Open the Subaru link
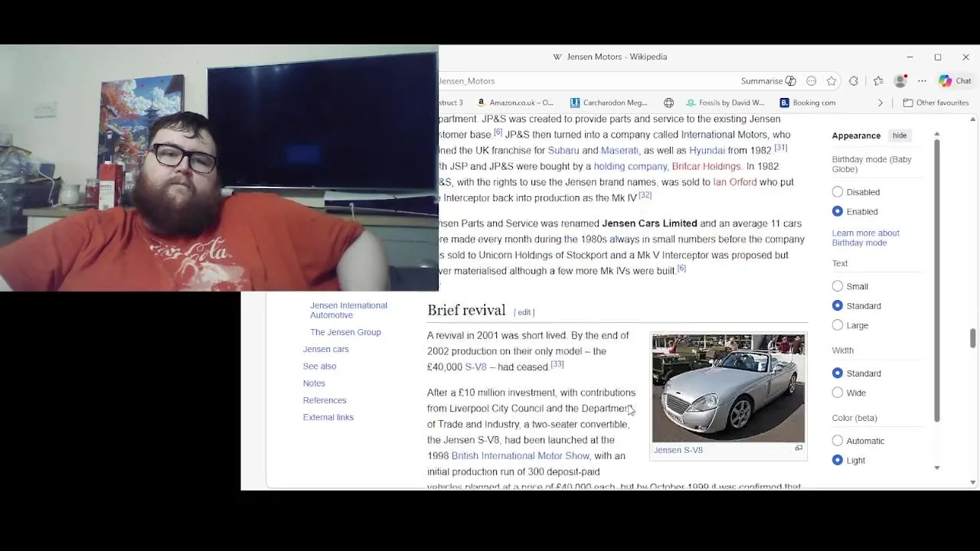Image resolution: width=980 pixels, height=551 pixels. point(563,151)
